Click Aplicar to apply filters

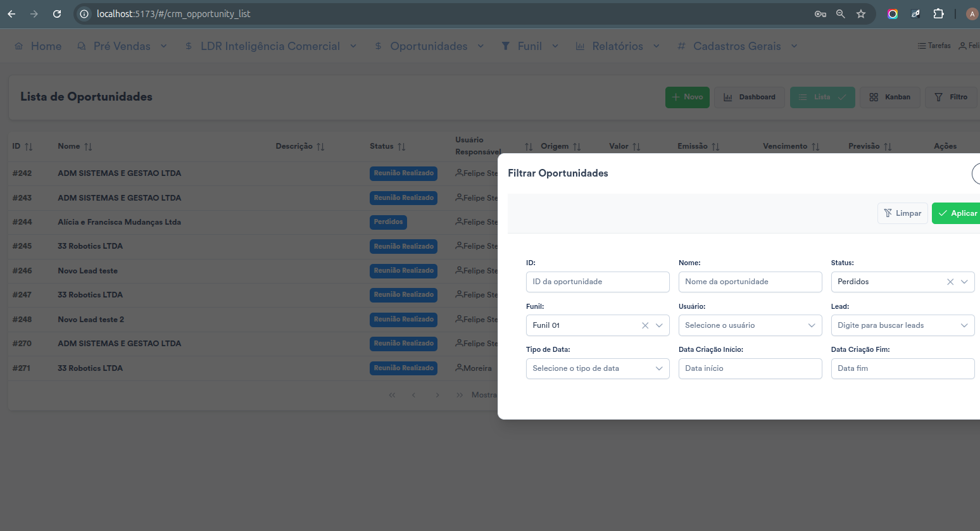click(x=957, y=213)
